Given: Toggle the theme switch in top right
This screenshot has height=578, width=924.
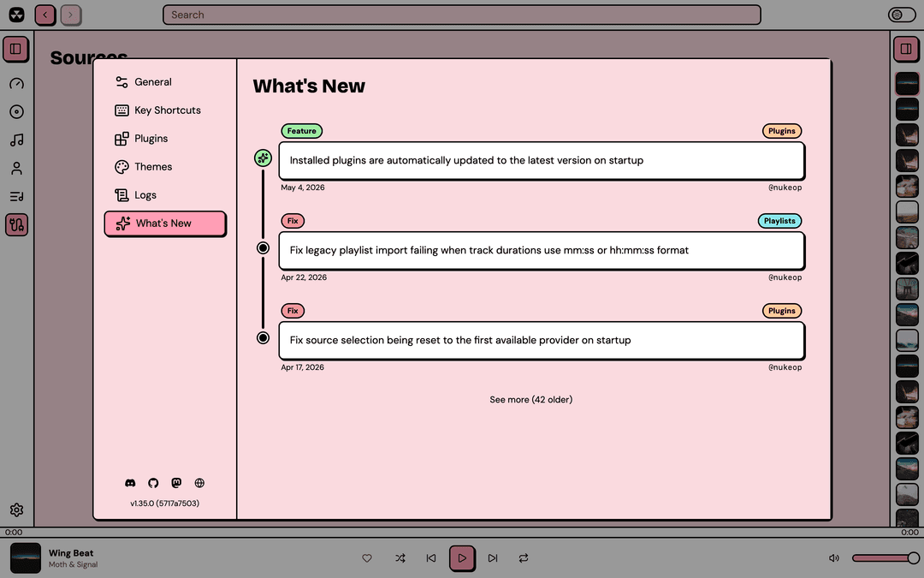Looking at the screenshot, I should coord(902,15).
